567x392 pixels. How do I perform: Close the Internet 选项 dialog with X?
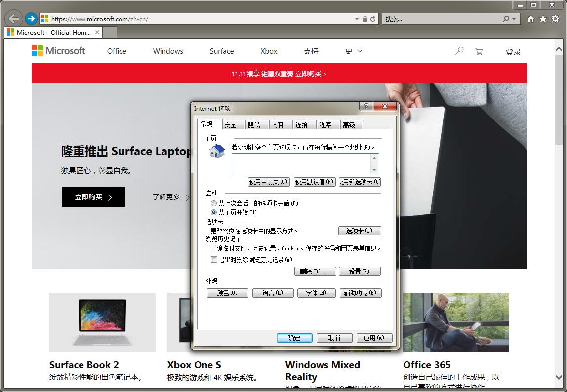coord(385,106)
